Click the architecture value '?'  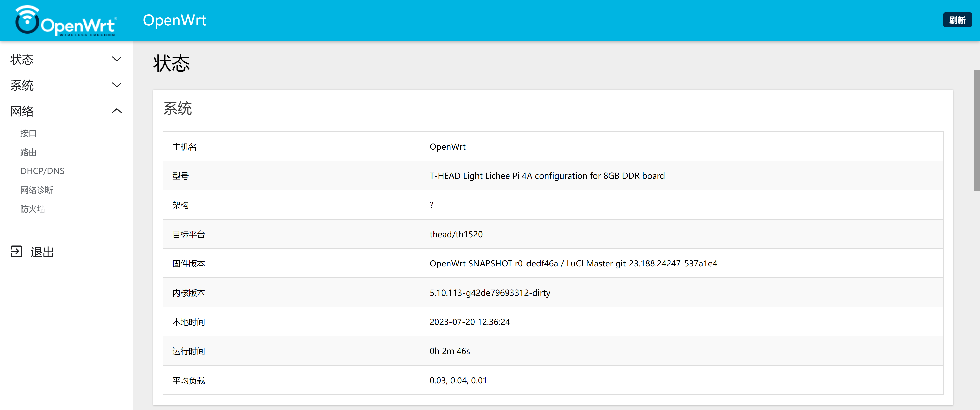coord(431,205)
